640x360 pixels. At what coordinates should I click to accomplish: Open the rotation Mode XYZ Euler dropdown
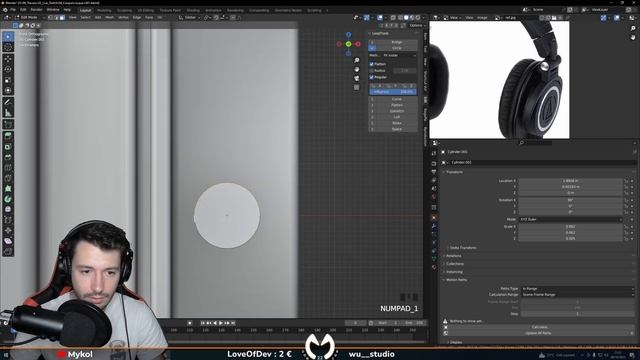[x=571, y=220]
